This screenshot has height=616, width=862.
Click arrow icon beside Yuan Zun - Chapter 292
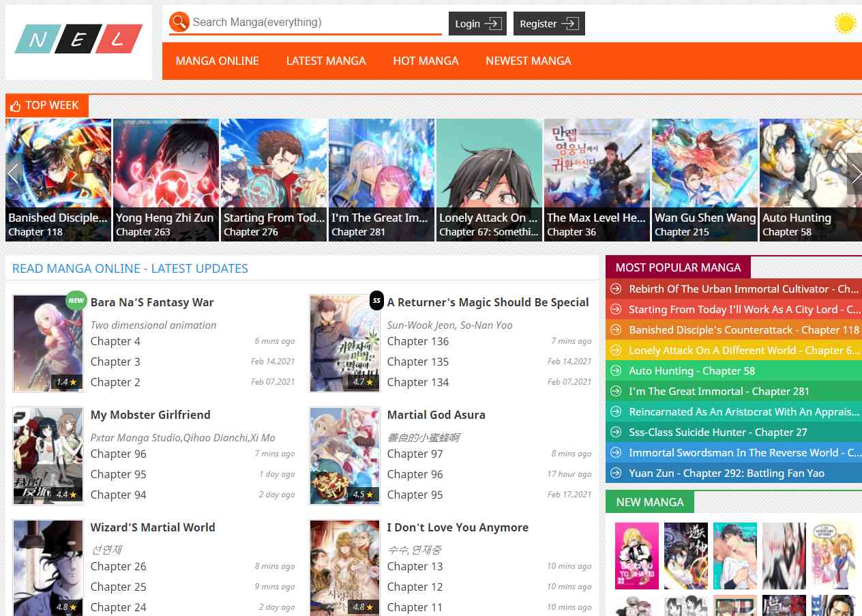tap(616, 473)
